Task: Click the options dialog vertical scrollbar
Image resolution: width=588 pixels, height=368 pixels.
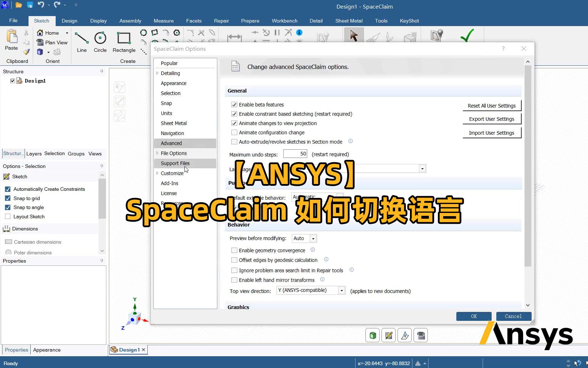Action: [528, 166]
